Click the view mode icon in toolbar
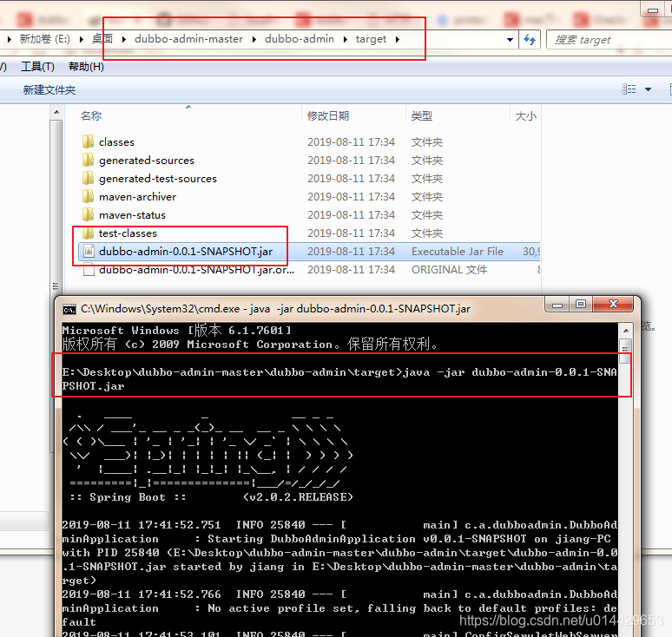 [629, 89]
